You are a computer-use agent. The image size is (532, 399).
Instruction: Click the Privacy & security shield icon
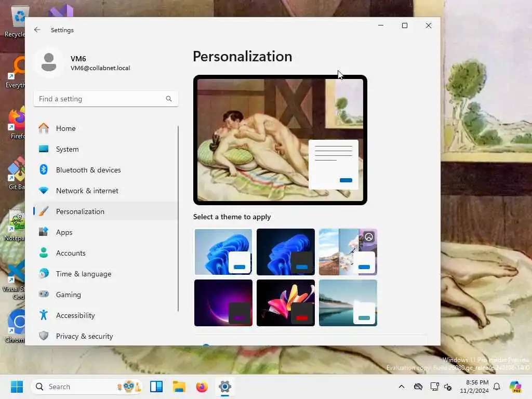[x=44, y=336]
